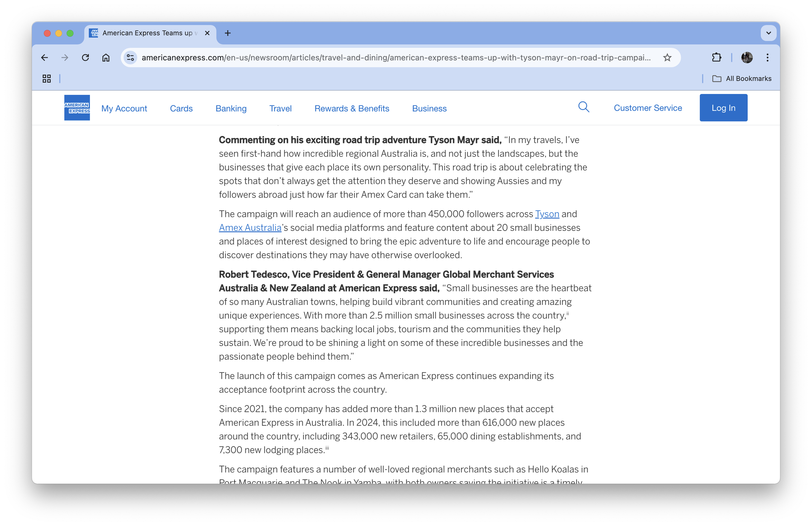The width and height of the screenshot is (812, 526).
Task: Click the red macOS close window button
Action: point(47,33)
